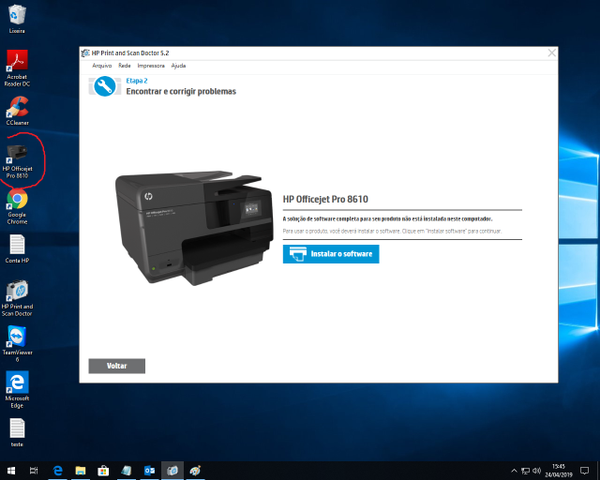Click the Instalar o software button
Viewport: 600px width, 480px height.
331,254
